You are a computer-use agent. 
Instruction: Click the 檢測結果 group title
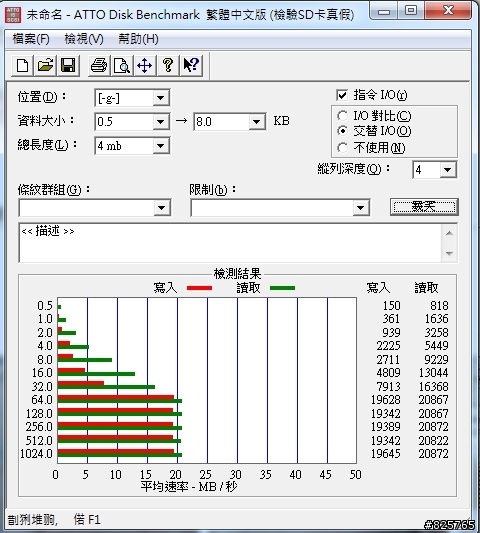237,274
